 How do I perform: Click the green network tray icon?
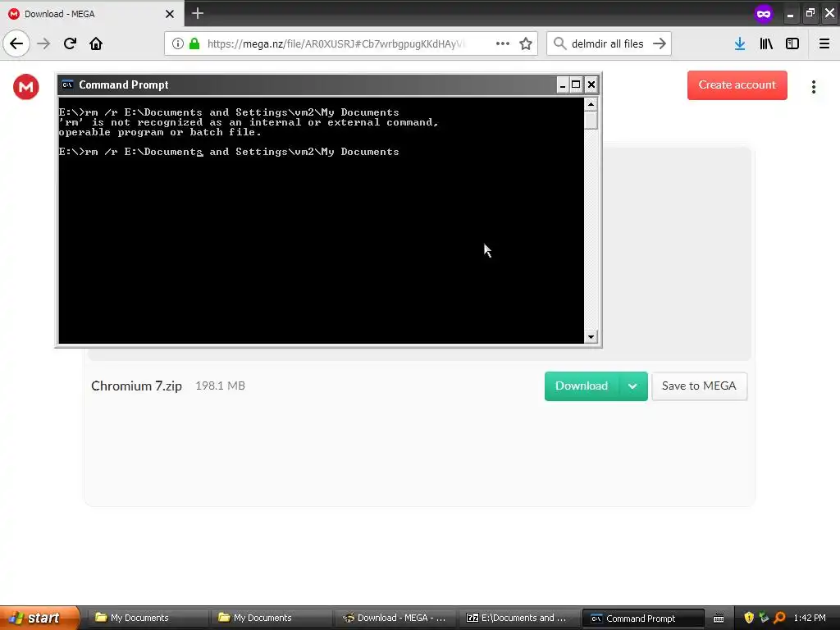pos(764,618)
